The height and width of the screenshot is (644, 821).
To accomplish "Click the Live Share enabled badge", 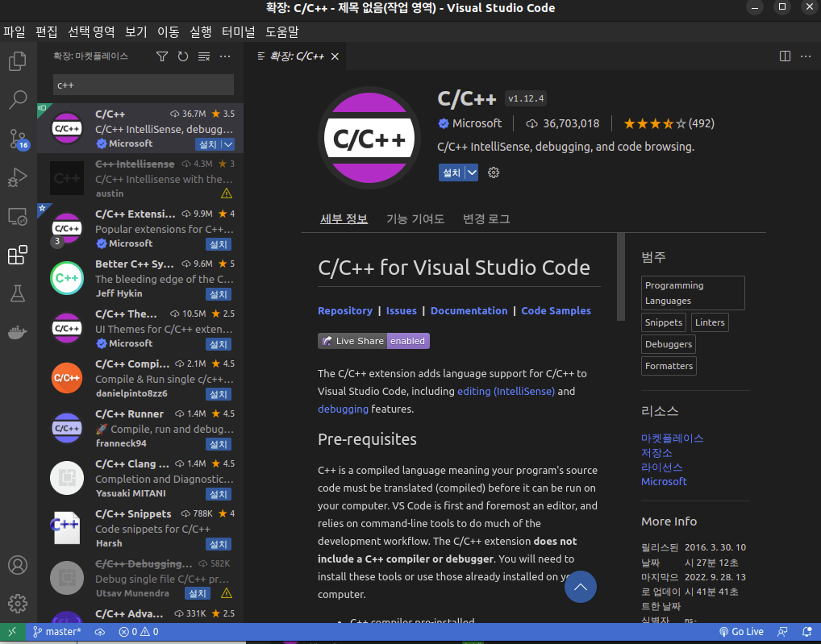I will click(374, 341).
